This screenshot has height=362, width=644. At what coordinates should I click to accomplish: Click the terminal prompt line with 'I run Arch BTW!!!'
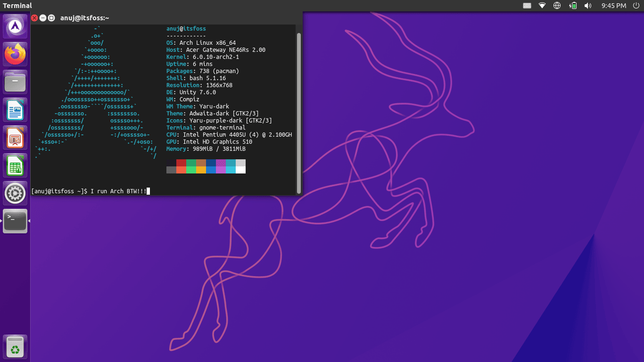[91, 191]
